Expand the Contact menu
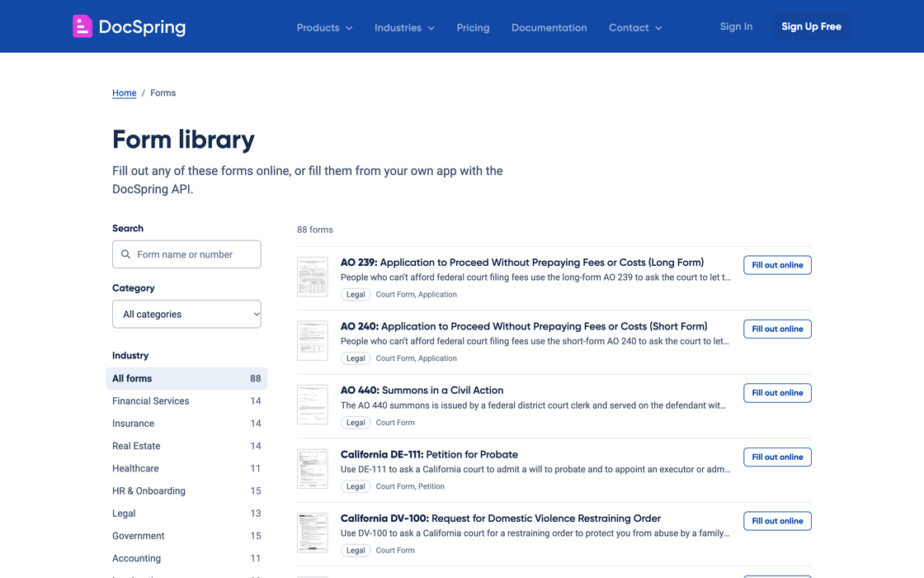924x578 pixels. (635, 28)
